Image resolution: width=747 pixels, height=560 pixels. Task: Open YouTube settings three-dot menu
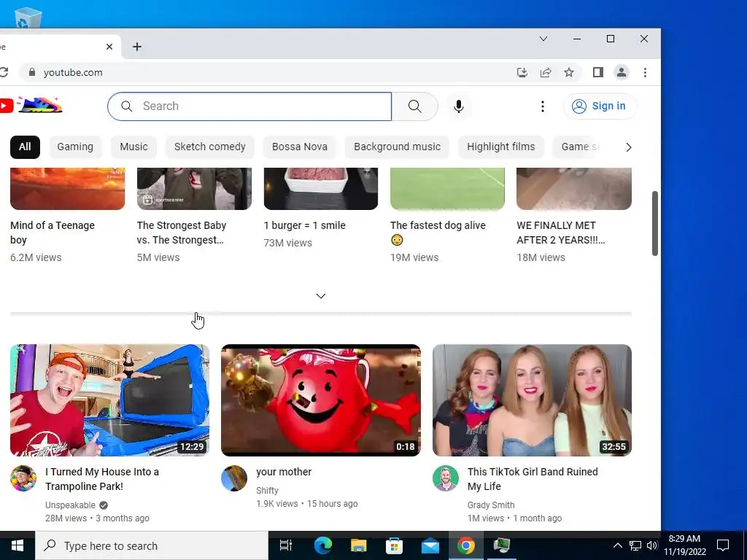pos(542,106)
